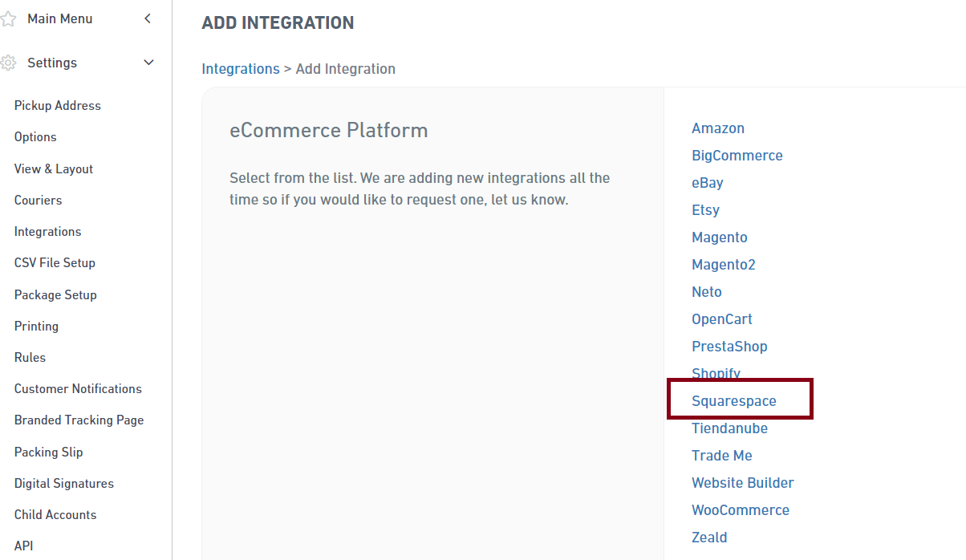Select OpenCart platform link

click(x=722, y=319)
